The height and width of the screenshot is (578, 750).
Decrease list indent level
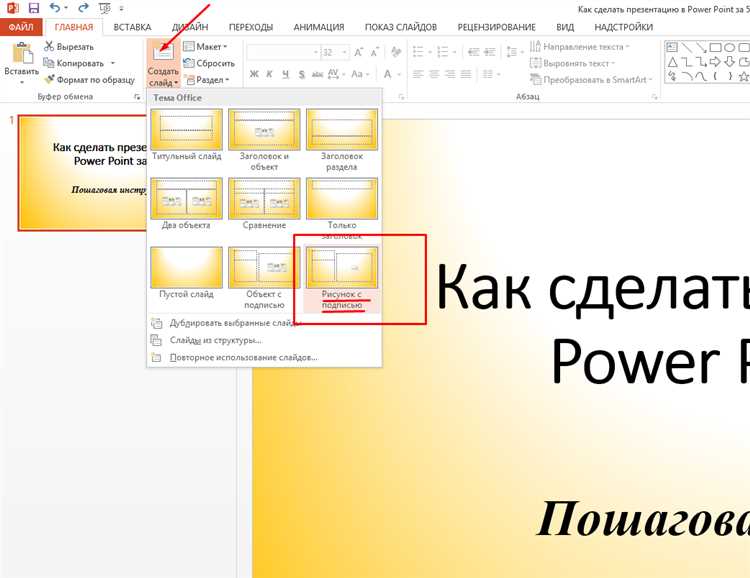coord(474,52)
